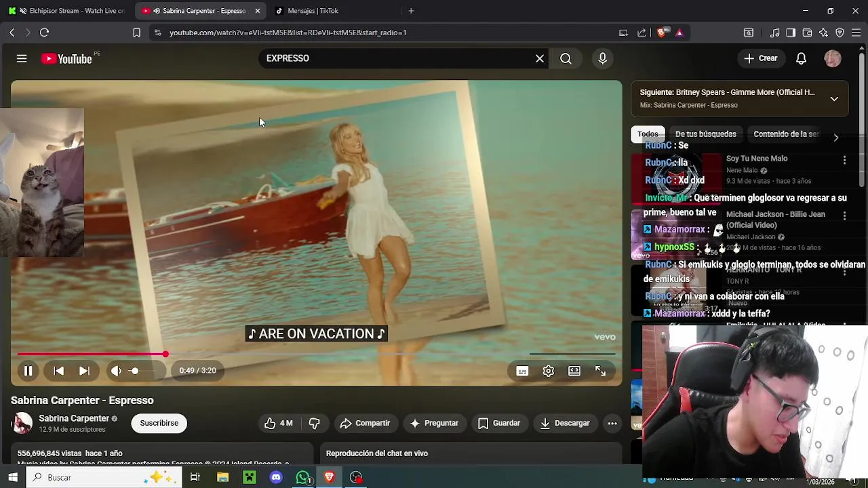The height and width of the screenshot is (488, 868).
Task: Go back in browser history
Action: pyautogui.click(x=12, y=33)
